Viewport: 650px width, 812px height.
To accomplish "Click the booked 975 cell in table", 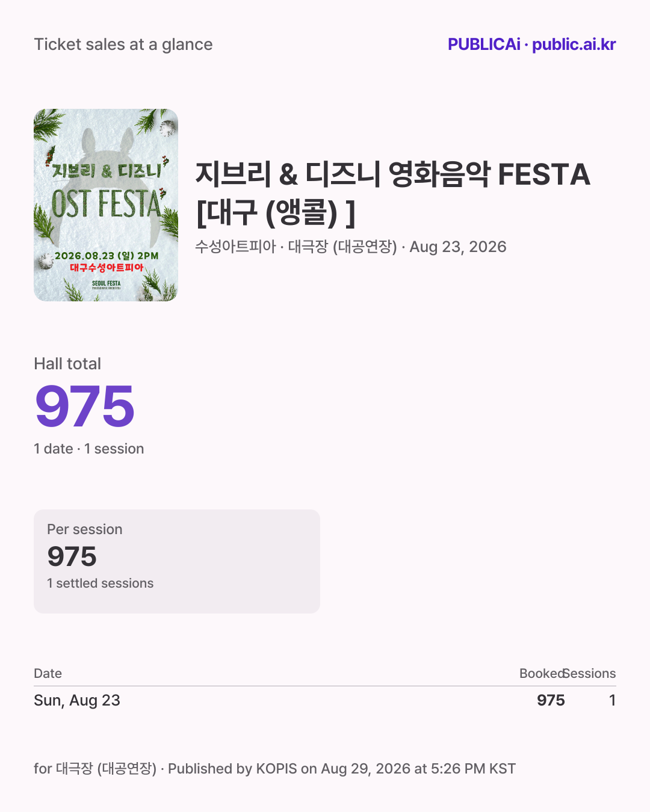I will (x=551, y=700).
